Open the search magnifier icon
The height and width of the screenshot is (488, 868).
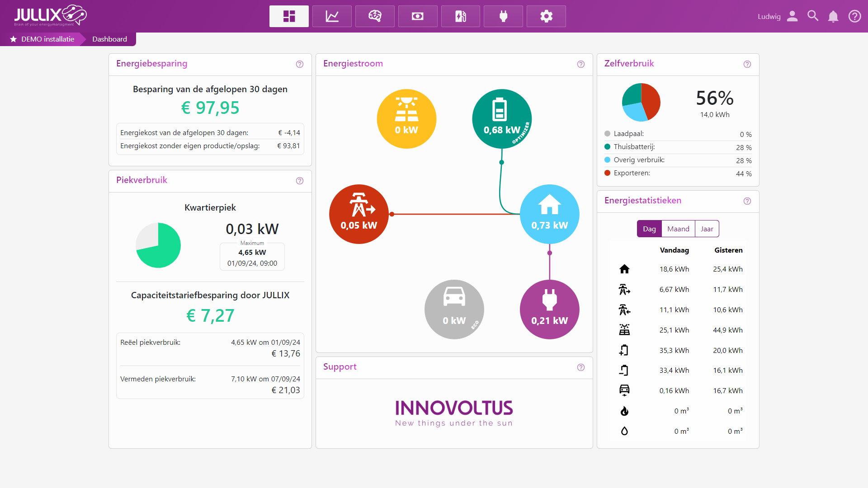coord(812,16)
